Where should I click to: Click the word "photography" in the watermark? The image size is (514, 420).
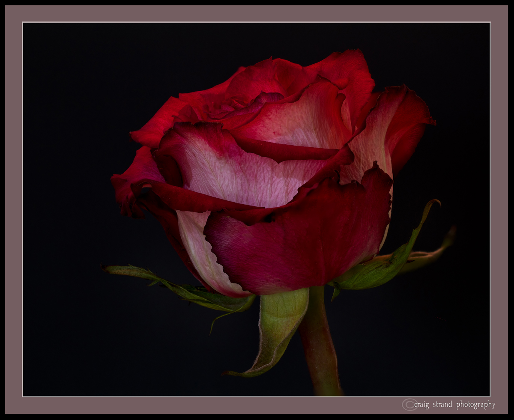coord(475,405)
